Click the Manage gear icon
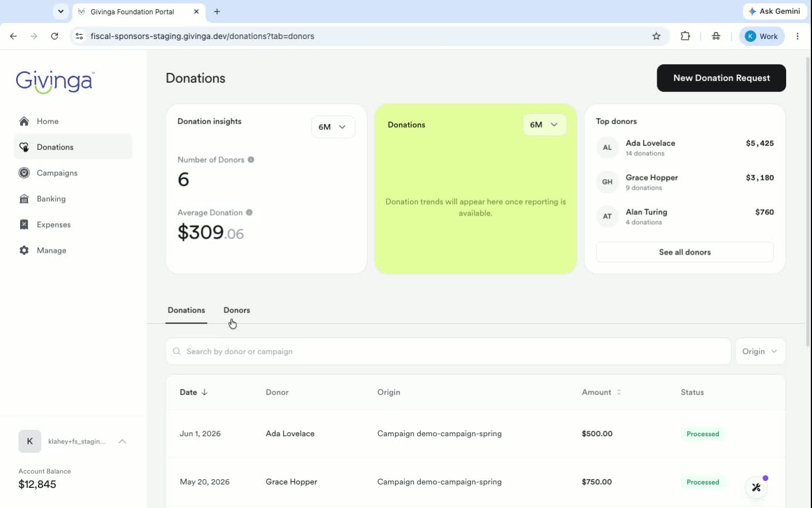Screen dimensions: 812x508 tap(24, 251)
